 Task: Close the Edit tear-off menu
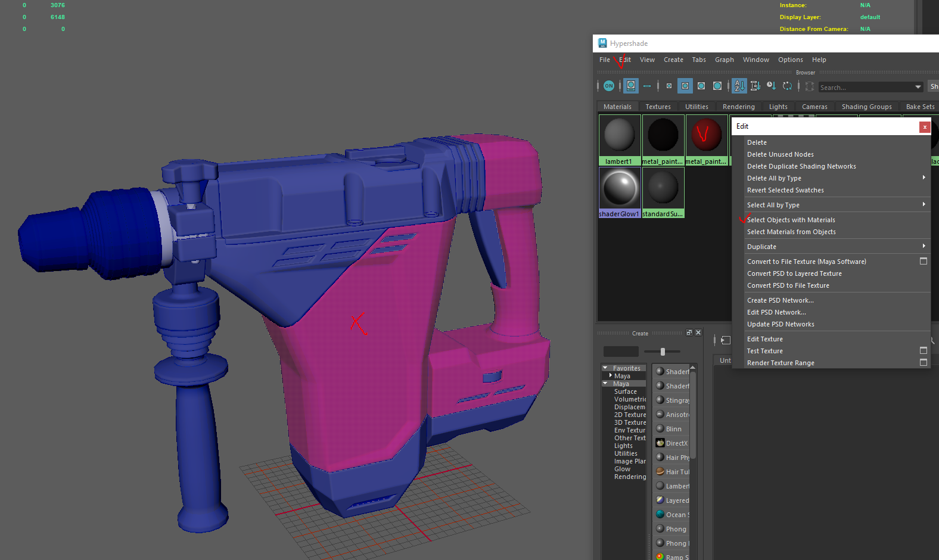click(x=924, y=126)
